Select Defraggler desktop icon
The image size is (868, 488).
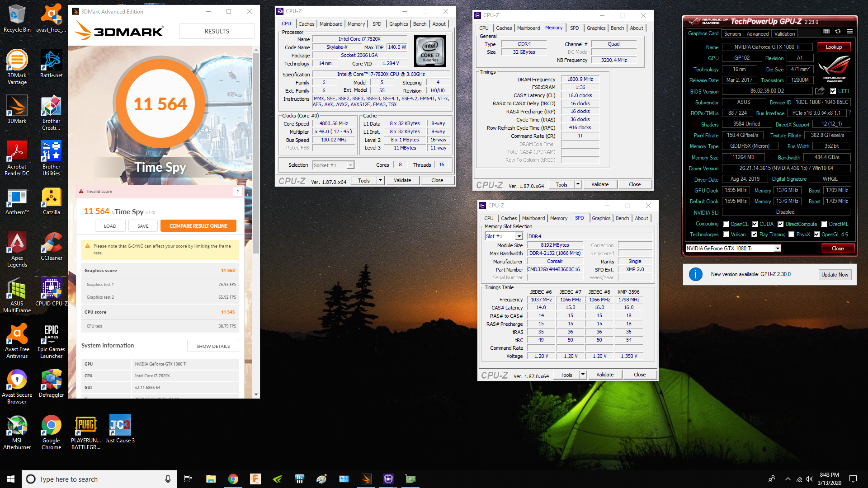tap(51, 383)
